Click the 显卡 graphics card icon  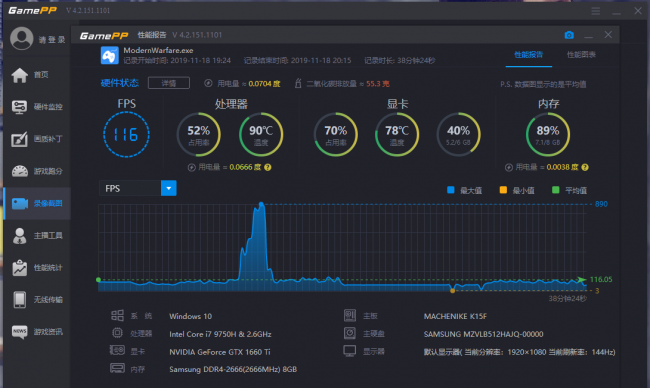117,351
